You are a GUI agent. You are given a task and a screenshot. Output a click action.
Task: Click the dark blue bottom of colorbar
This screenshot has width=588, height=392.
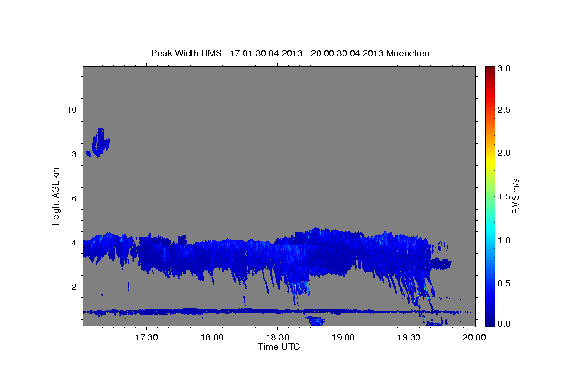[490, 321]
